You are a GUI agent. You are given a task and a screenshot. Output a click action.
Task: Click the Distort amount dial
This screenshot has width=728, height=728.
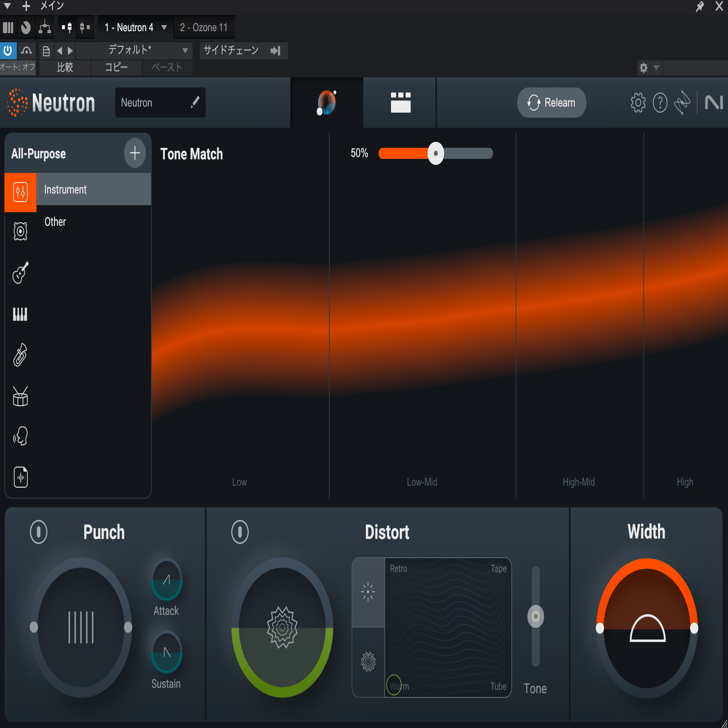point(282,627)
